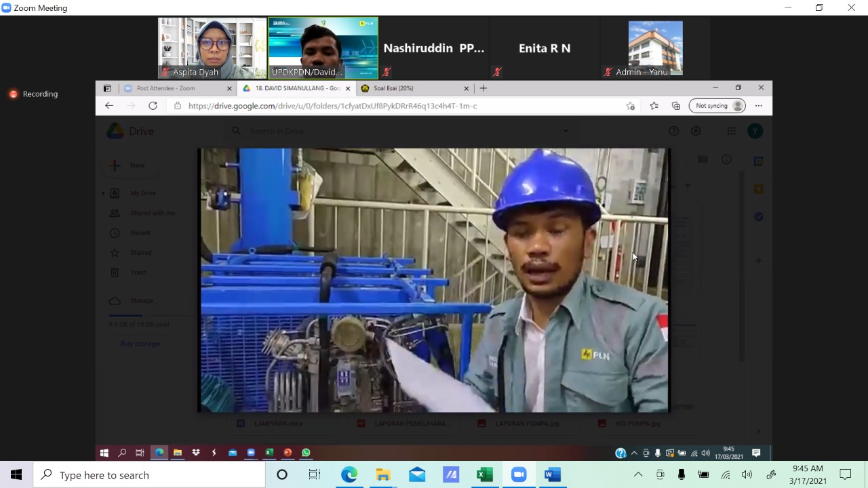Switch Drive to list view
This screenshot has height=488, width=868.
point(703,159)
